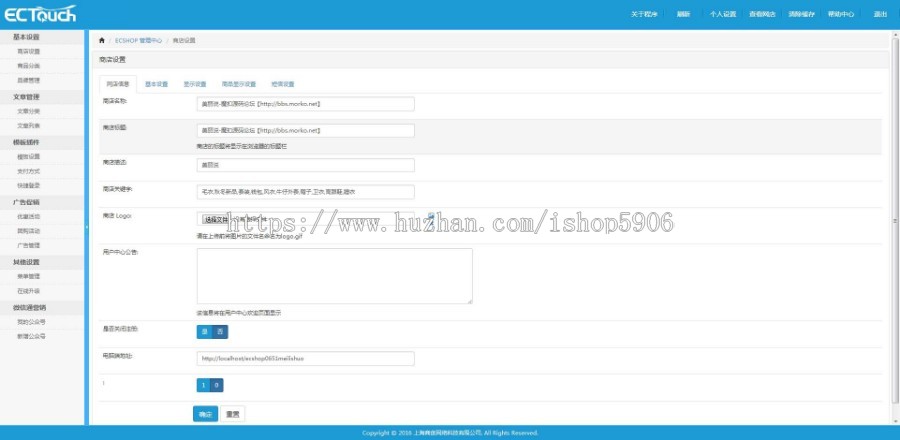
Task: Collapse the 文章管理 sidebar group
Action: (x=42, y=97)
